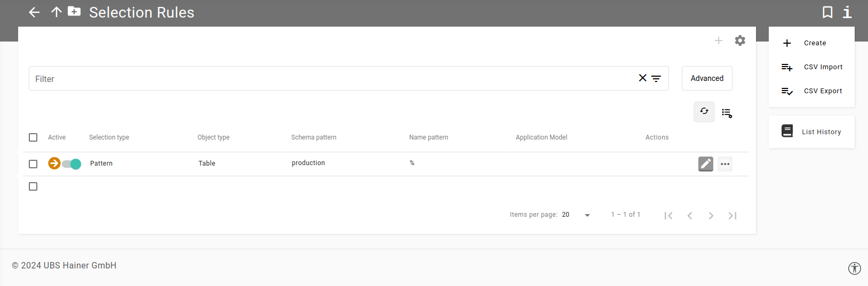Open more actions for the Pattern row
The width and height of the screenshot is (868, 286).
point(725,164)
